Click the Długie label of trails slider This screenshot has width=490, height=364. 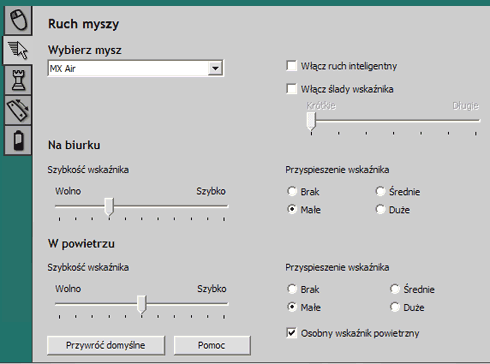[x=466, y=106]
